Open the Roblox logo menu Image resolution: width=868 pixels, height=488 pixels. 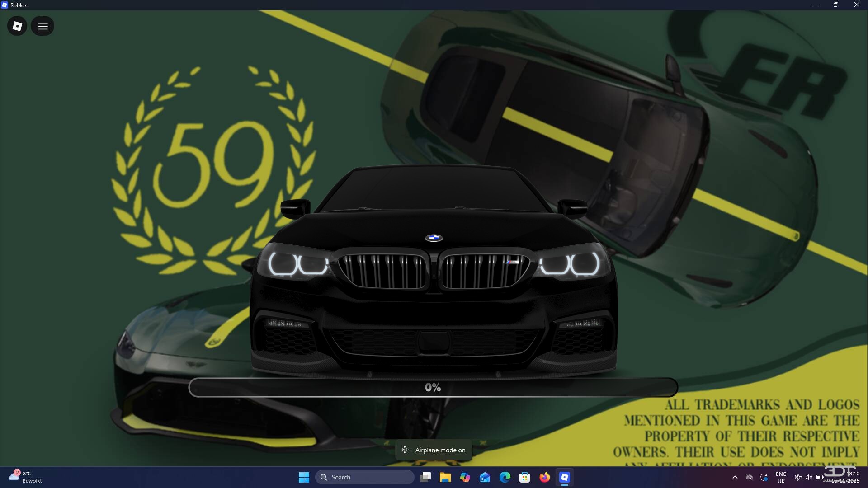pyautogui.click(x=17, y=26)
